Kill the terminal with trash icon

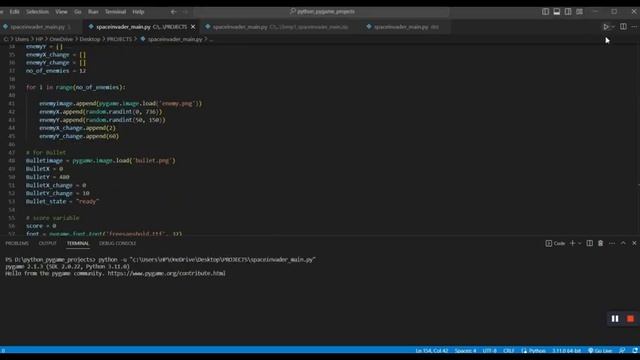click(x=600, y=243)
